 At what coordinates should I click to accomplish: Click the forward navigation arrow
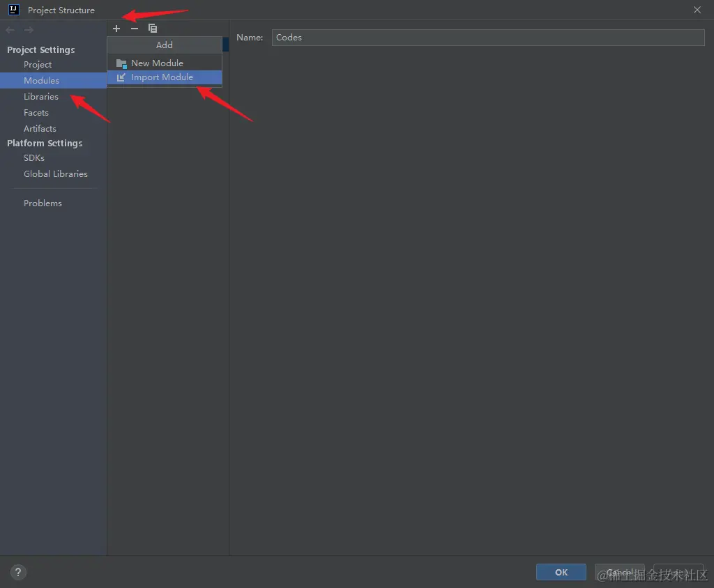coord(29,30)
